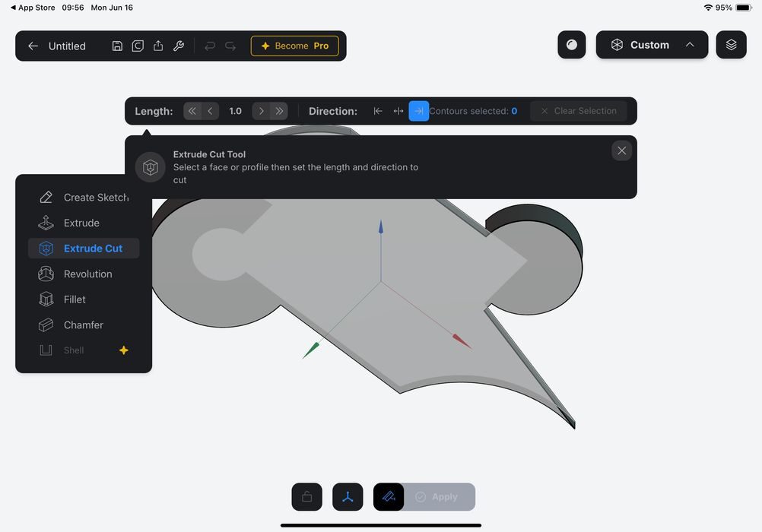Click the length value field 1.0

pos(235,111)
